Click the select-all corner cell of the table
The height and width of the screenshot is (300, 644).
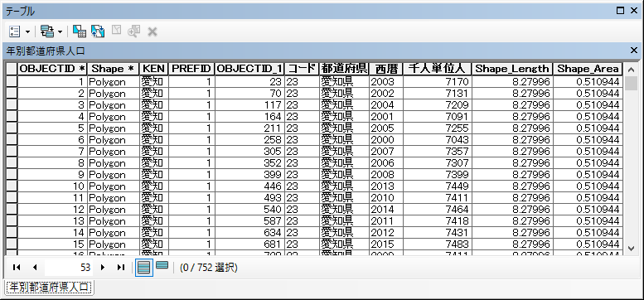tap(11, 69)
